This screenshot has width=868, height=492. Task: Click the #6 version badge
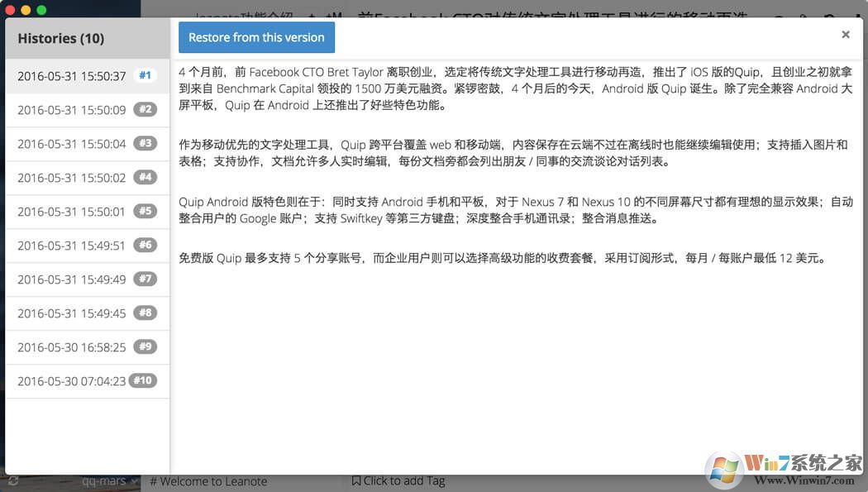pyautogui.click(x=145, y=245)
